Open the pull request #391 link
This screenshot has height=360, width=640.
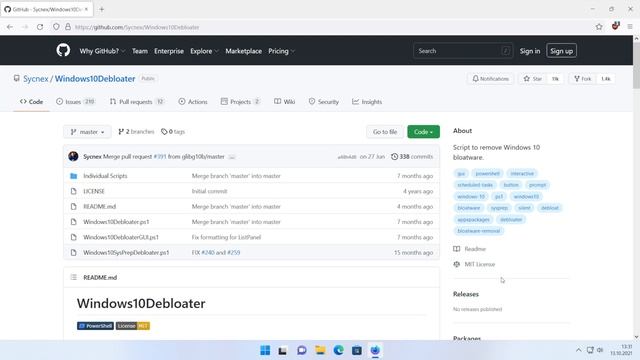coord(160,157)
